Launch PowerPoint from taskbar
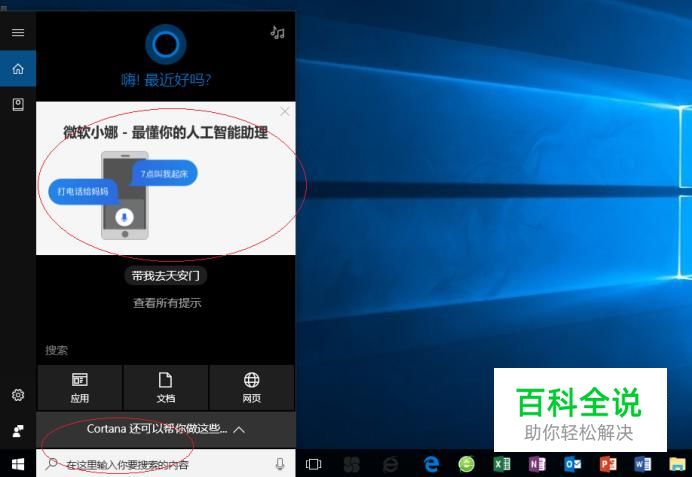Image resolution: width=692 pixels, height=477 pixels. coord(608,464)
